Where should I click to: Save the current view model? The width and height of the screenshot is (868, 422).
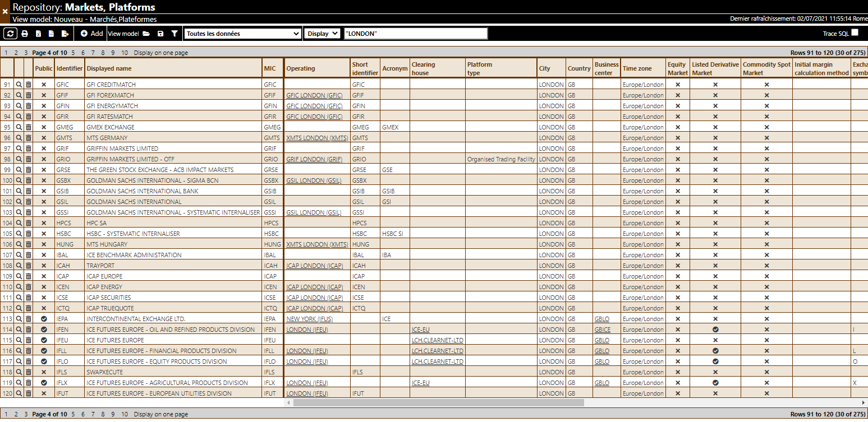pyautogui.click(x=160, y=34)
